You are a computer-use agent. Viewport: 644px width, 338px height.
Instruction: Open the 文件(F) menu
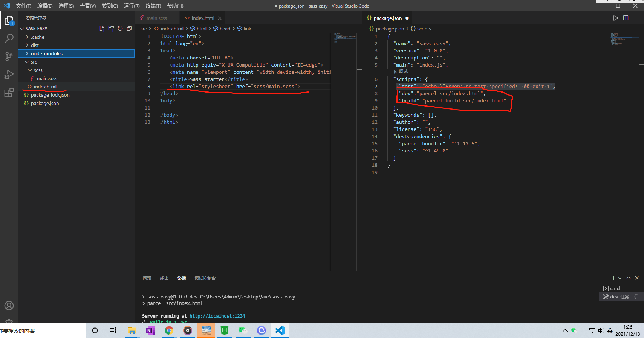23,6
